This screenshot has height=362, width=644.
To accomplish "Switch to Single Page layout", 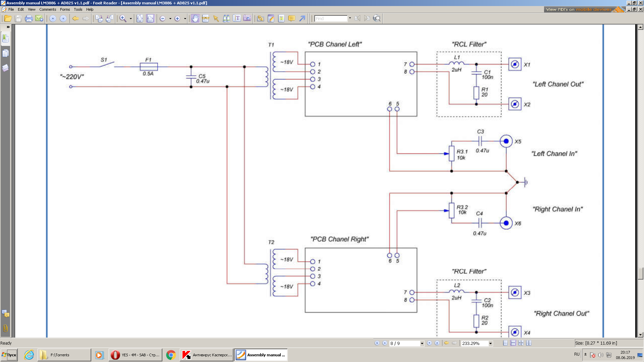I will (505, 343).
